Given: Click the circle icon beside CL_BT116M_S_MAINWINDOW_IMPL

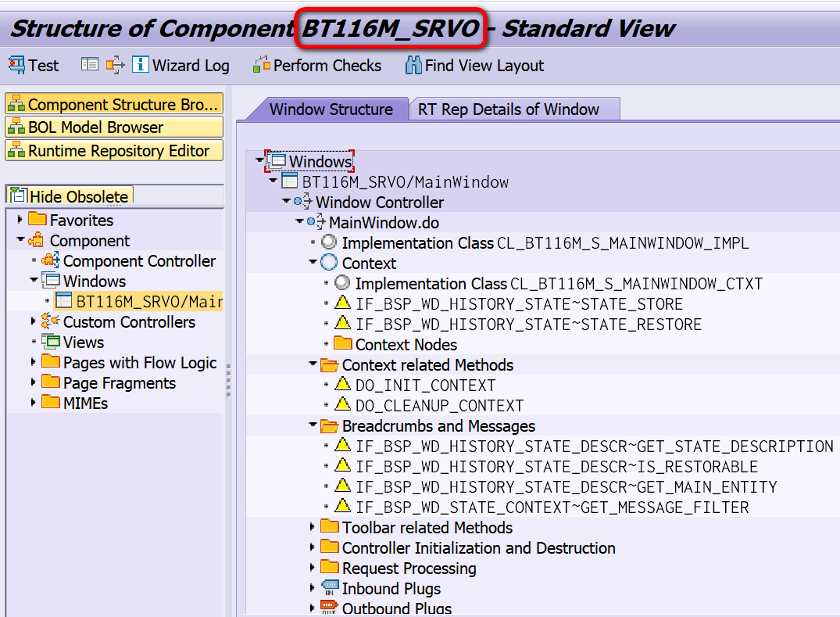Looking at the screenshot, I should click(329, 242).
